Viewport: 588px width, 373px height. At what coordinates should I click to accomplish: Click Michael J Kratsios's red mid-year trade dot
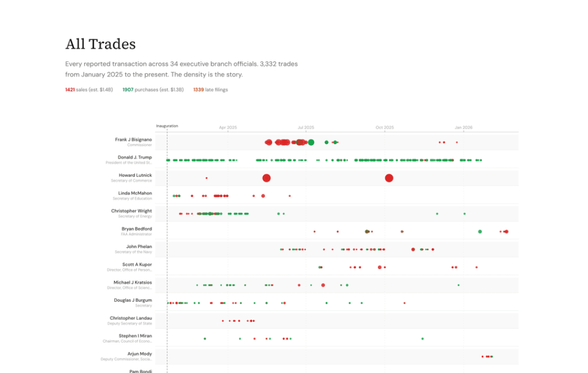pos(323,285)
